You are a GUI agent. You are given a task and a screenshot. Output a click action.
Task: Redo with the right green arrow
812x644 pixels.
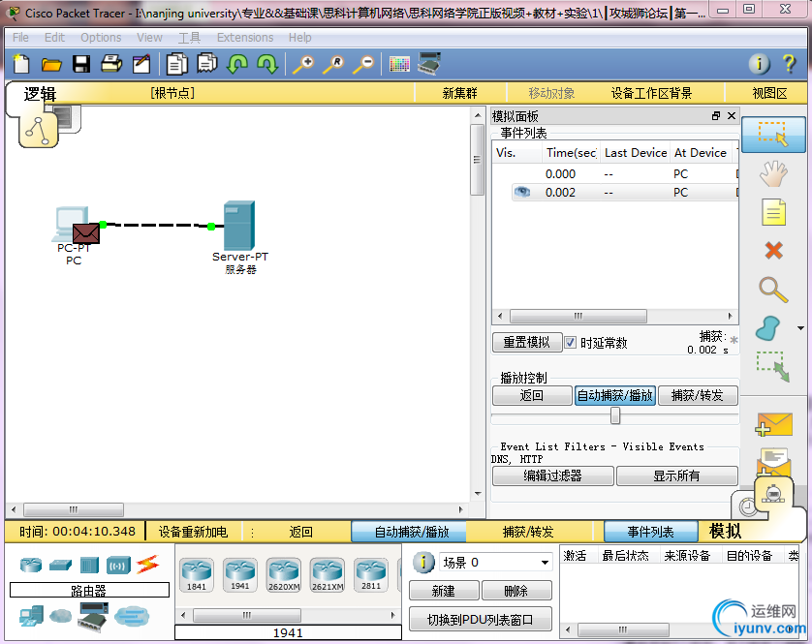(x=267, y=64)
